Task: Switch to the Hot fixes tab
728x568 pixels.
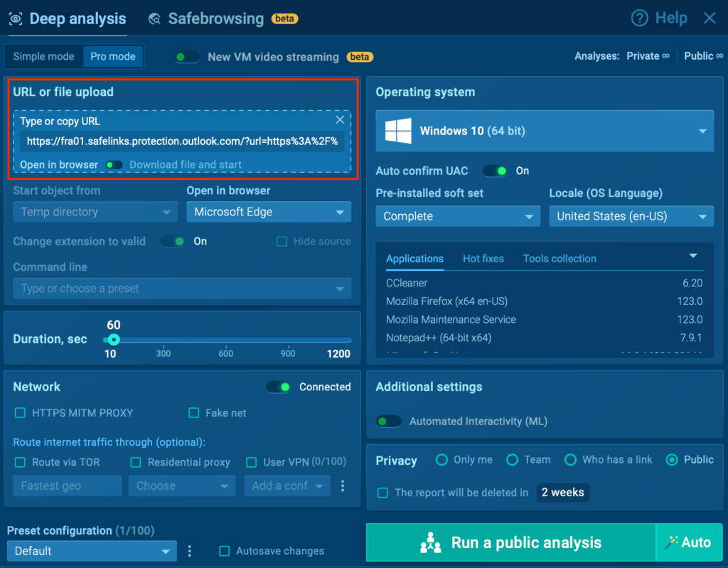Action: coord(483,259)
